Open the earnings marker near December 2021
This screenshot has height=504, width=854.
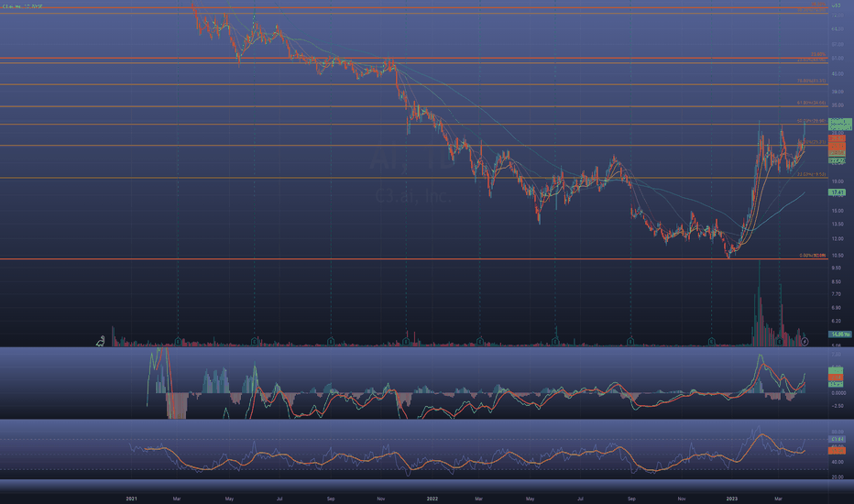406,342
